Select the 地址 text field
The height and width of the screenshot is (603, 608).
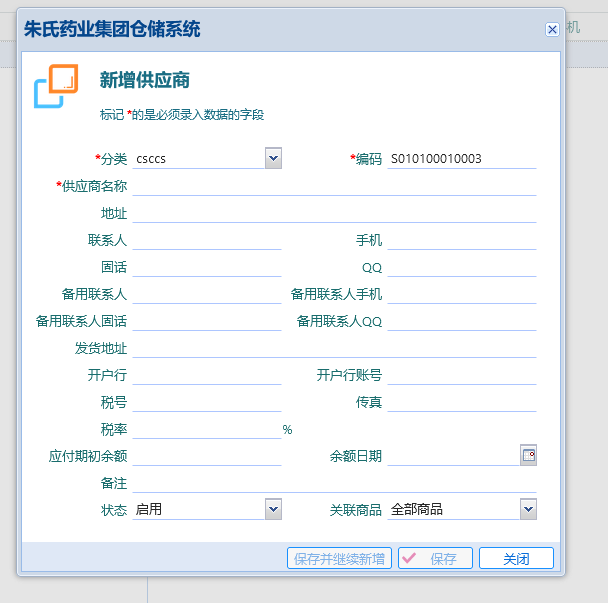pos(334,213)
